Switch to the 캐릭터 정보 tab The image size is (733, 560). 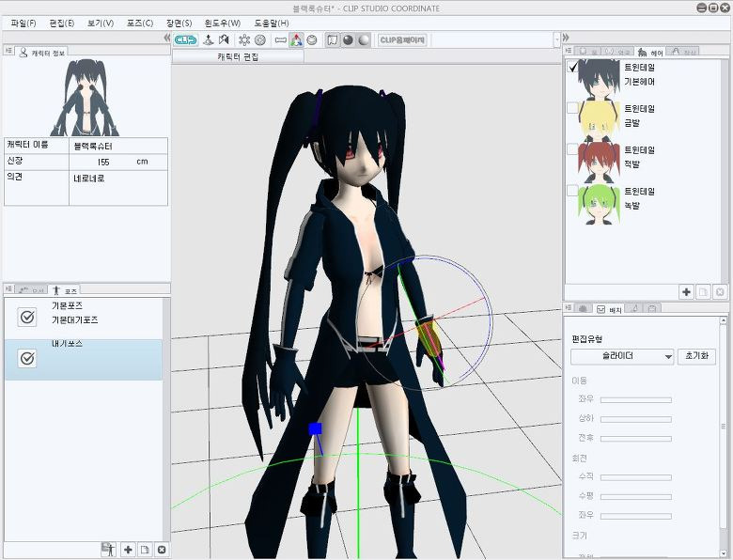tap(42, 53)
